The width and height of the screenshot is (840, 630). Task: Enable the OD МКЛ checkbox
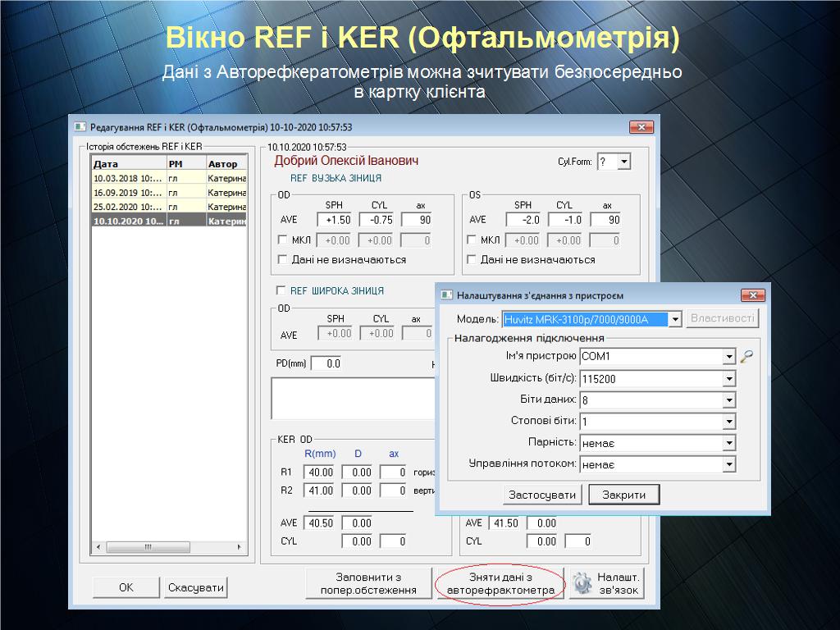284,240
